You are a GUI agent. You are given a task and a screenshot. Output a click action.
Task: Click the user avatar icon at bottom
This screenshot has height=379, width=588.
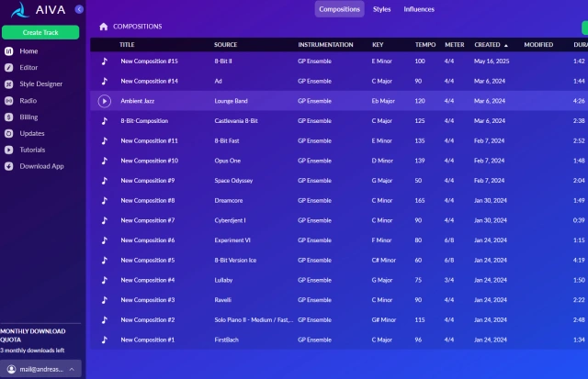[x=12, y=369]
